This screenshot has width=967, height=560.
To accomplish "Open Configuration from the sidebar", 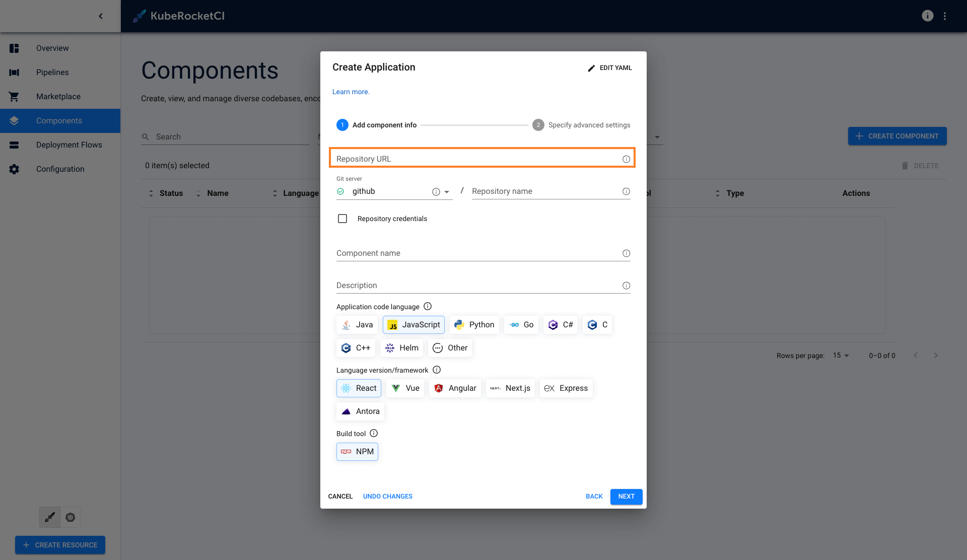I will click(60, 169).
